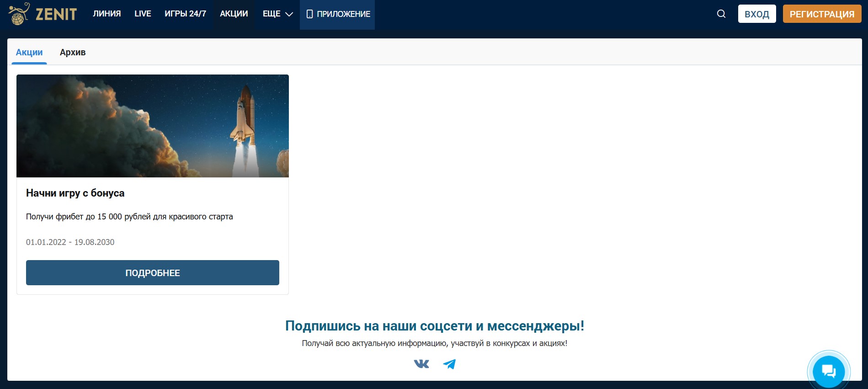Open the 'Начни игру с бонуса' title
The image size is (868, 389).
coord(75,193)
